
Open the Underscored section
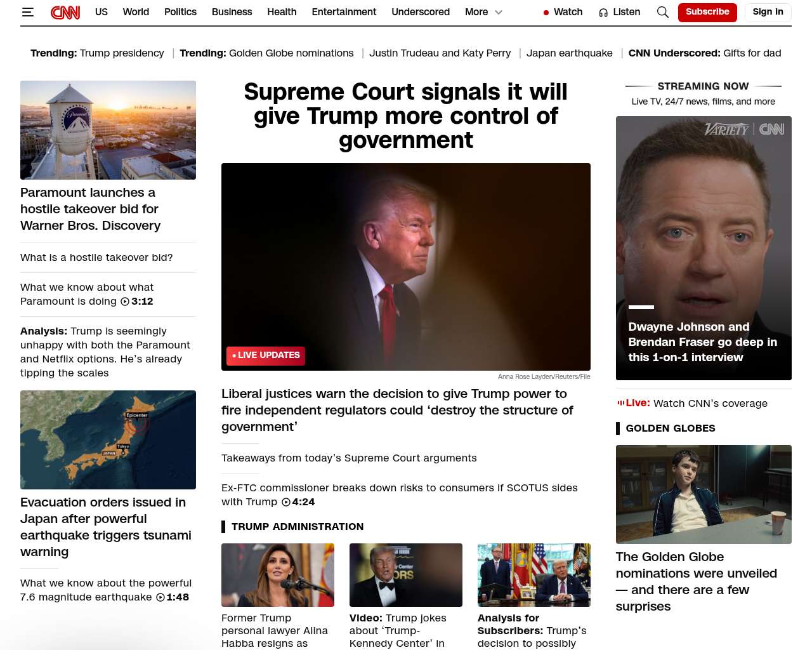[421, 12]
